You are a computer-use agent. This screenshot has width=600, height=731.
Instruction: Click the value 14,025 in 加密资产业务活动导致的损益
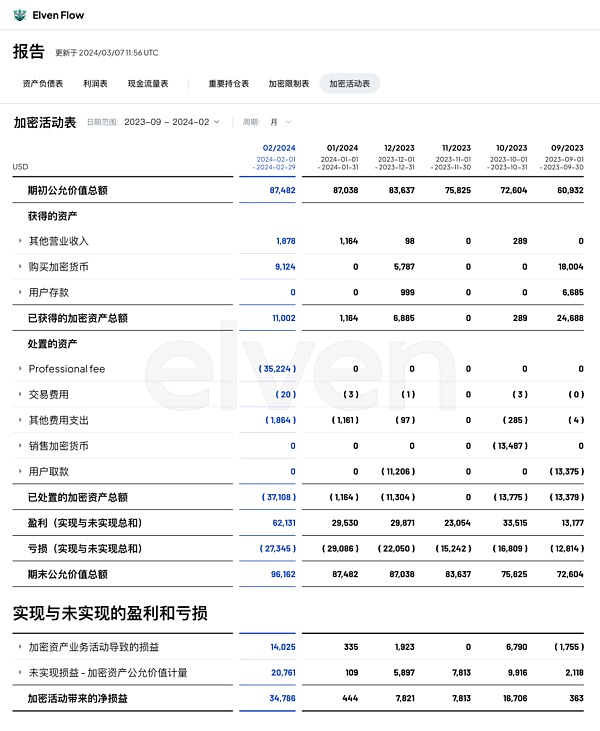coord(283,647)
